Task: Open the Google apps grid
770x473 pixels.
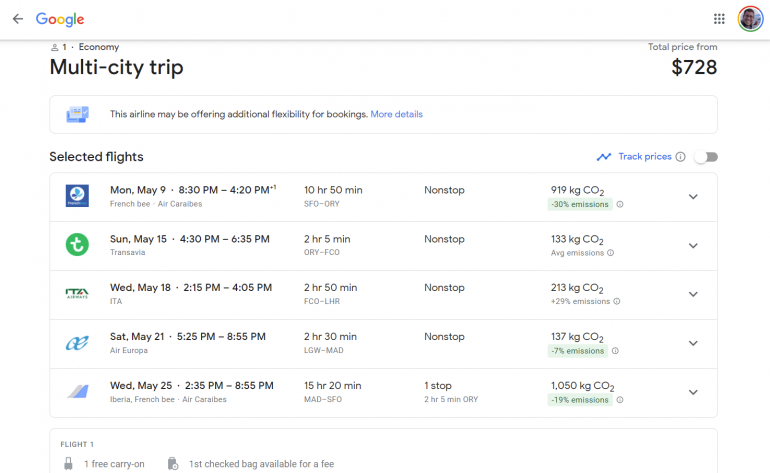Action: tap(719, 19)
